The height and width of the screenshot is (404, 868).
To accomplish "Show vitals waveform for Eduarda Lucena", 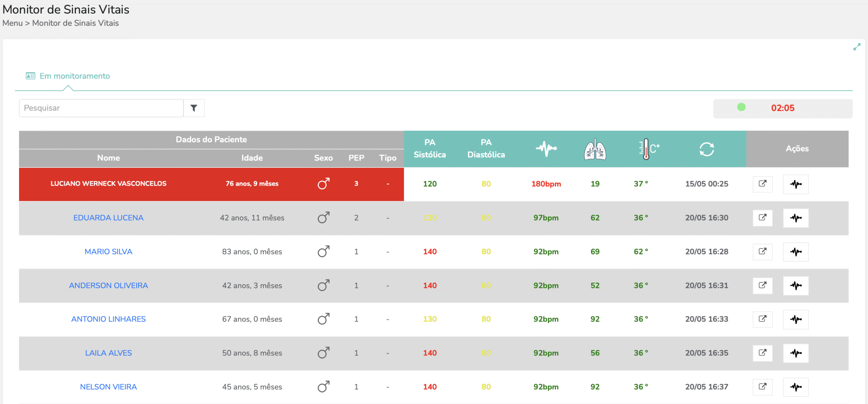I will coord(795,218).
